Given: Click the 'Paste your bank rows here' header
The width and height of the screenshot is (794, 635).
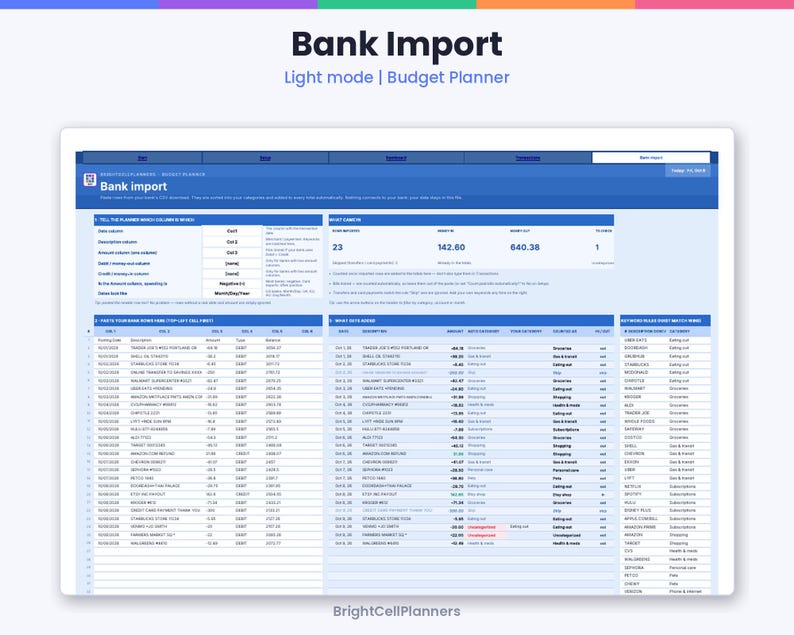Looking at the screenshot, I should point(208,321).
